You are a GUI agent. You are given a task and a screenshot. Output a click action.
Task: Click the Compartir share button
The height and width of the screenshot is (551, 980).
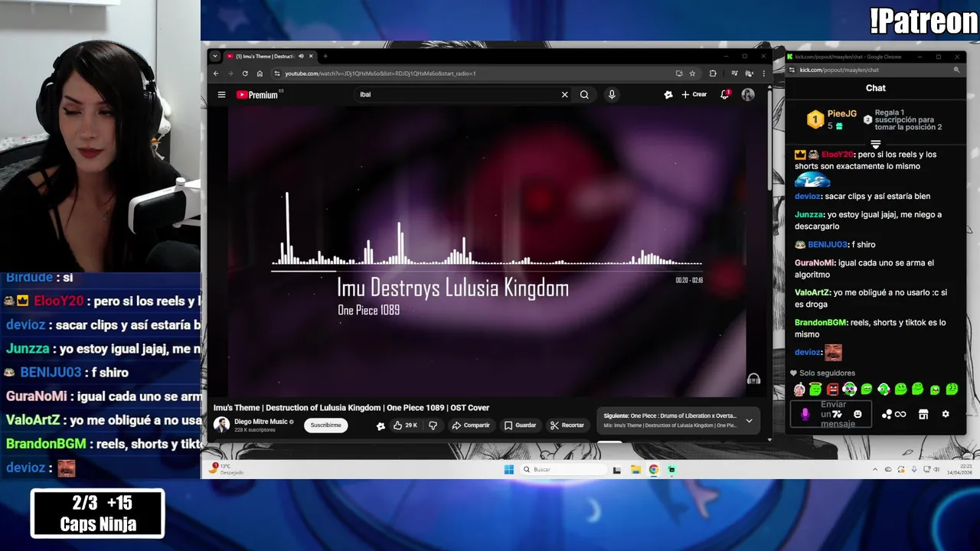[470, 425]
